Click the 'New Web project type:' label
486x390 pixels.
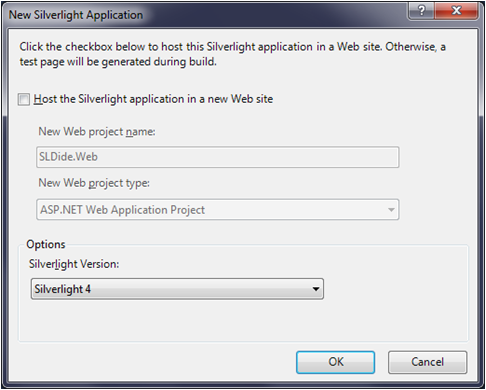(94, 183)
